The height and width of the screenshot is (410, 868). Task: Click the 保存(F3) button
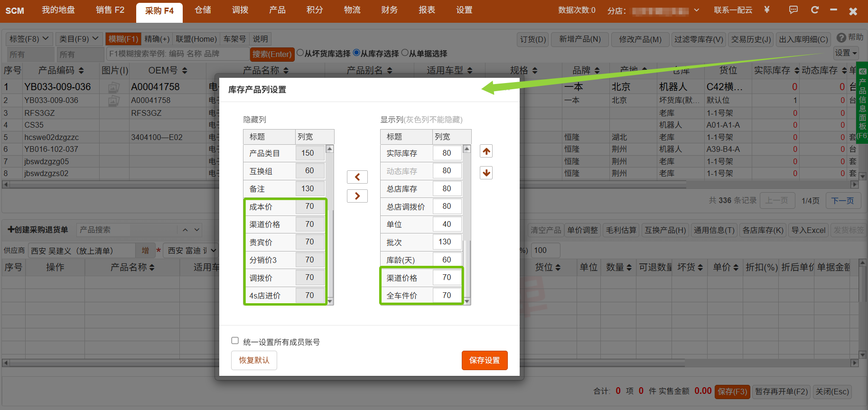click(x=732, y=391)
